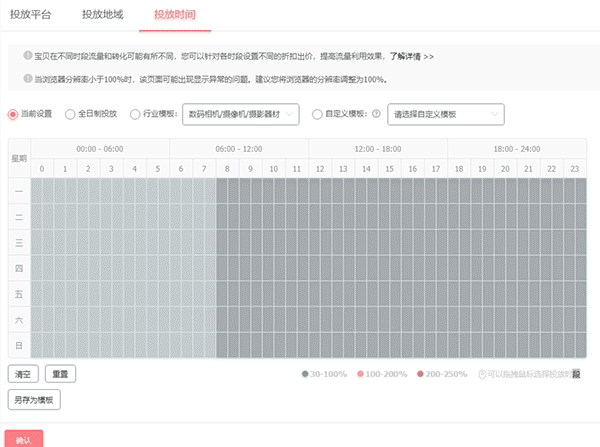
Task: Select the 全日制投放 radio option
Action: click(70, 115)
